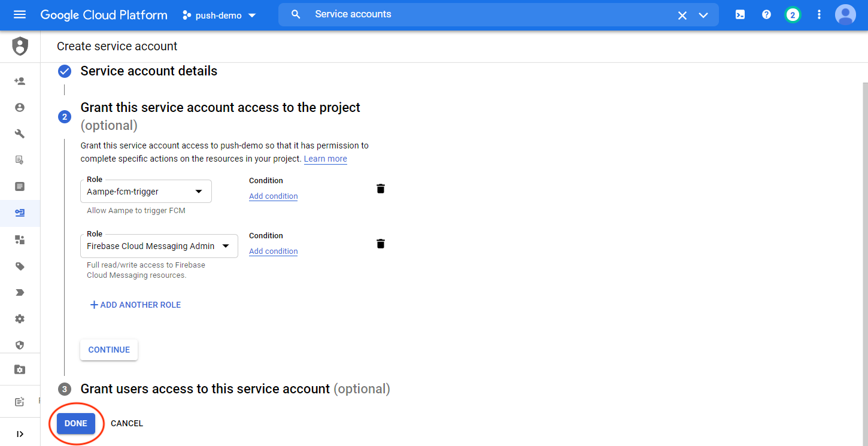
Task: Click the 'Create service account' page title
Action: [117, 46]
